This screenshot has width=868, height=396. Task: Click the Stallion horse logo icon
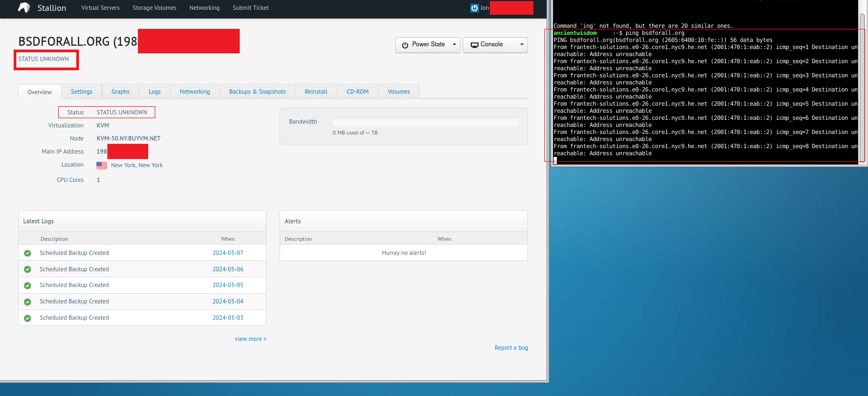(x=24, y=8)
